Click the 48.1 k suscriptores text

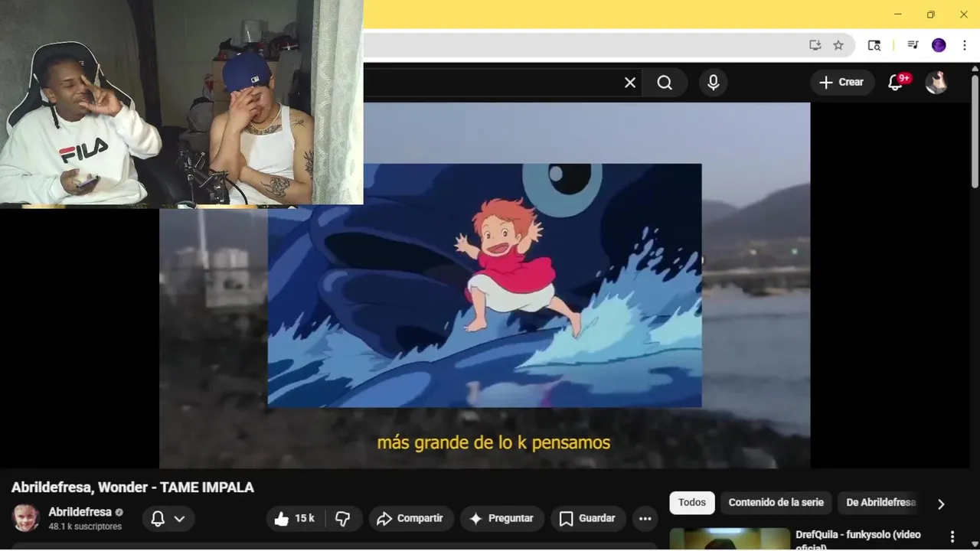85,527
